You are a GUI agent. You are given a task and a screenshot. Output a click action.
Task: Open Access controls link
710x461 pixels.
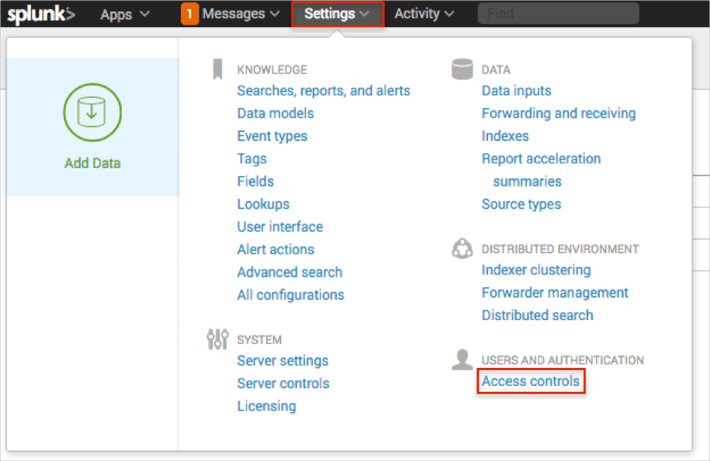click(x=530, y=382)
